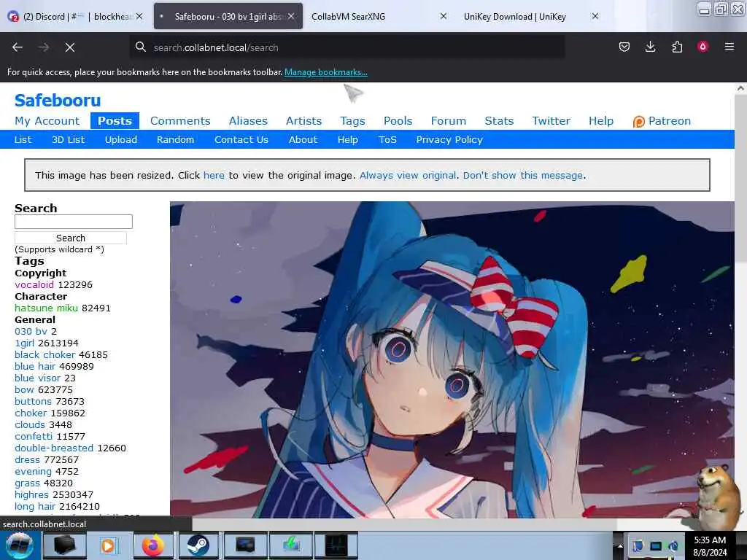The width and height of the screenshot is (747, 560).
Task: Open My Account page
Action: (47, 121)
